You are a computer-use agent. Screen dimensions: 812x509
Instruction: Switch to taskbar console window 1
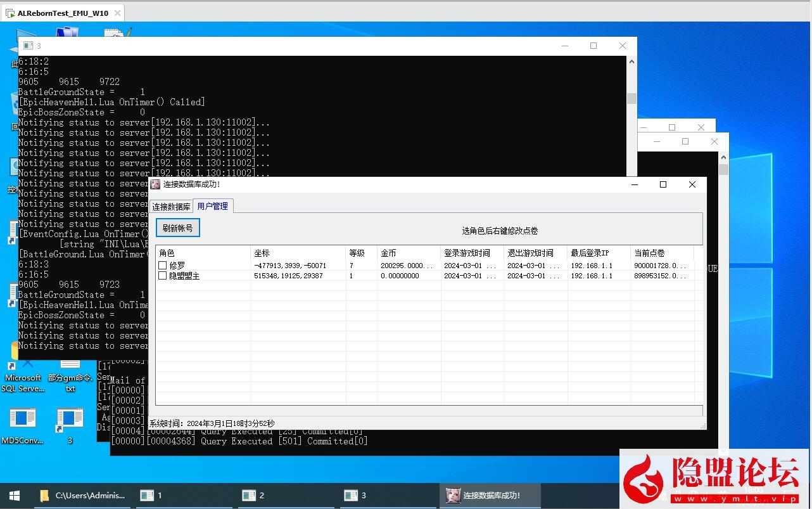(x=184, y=496)
